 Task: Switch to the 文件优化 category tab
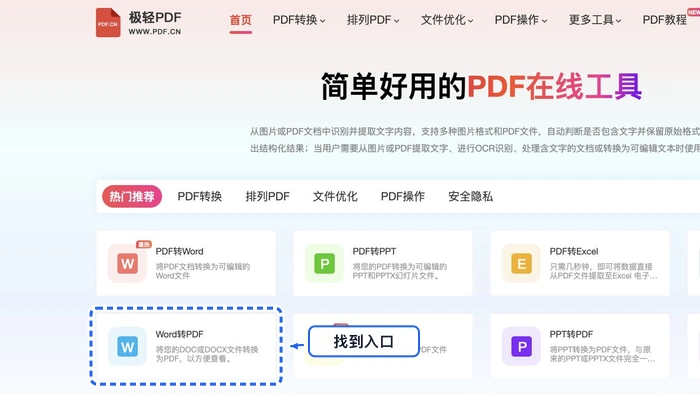[335, 196]
